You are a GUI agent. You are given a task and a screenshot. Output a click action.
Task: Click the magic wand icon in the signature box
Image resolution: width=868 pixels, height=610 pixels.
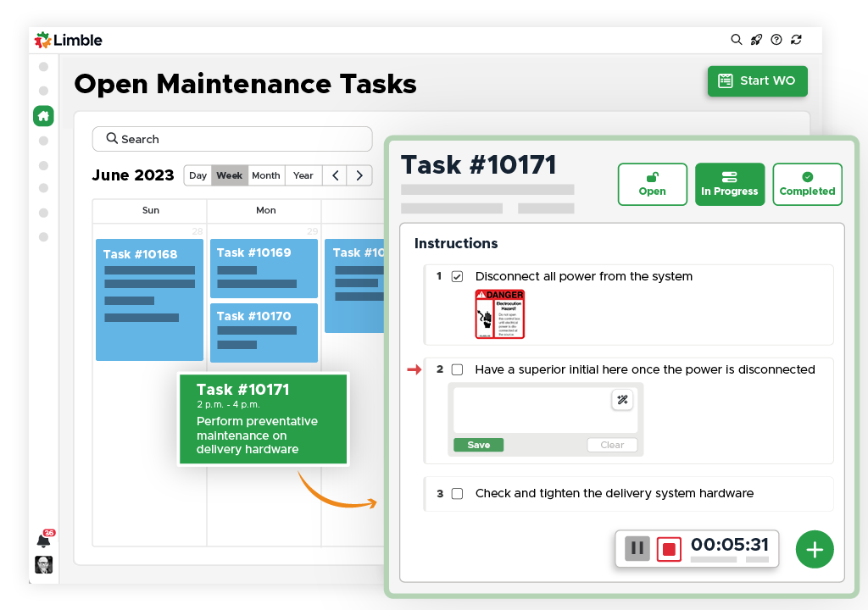623,399
